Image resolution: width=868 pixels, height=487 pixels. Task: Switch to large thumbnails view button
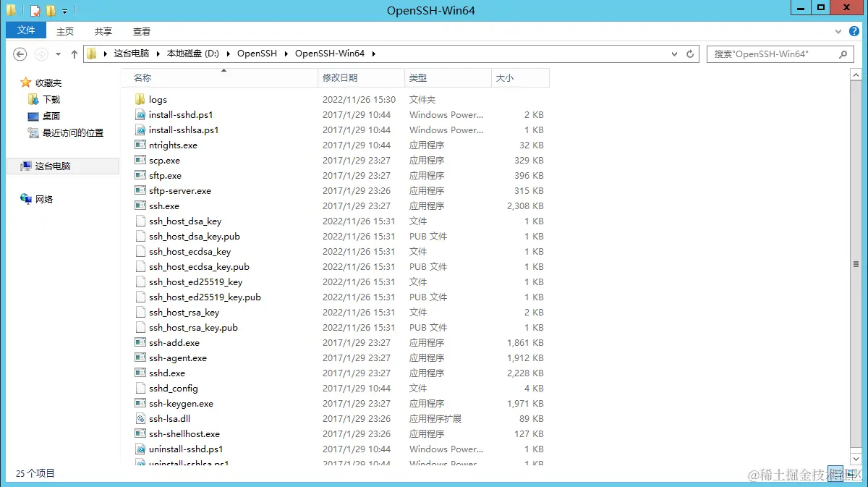tap(851, 474)
